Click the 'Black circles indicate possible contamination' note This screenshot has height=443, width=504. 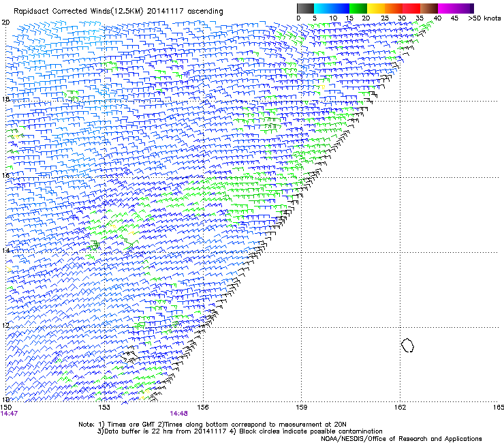click(x=306, y=431)
